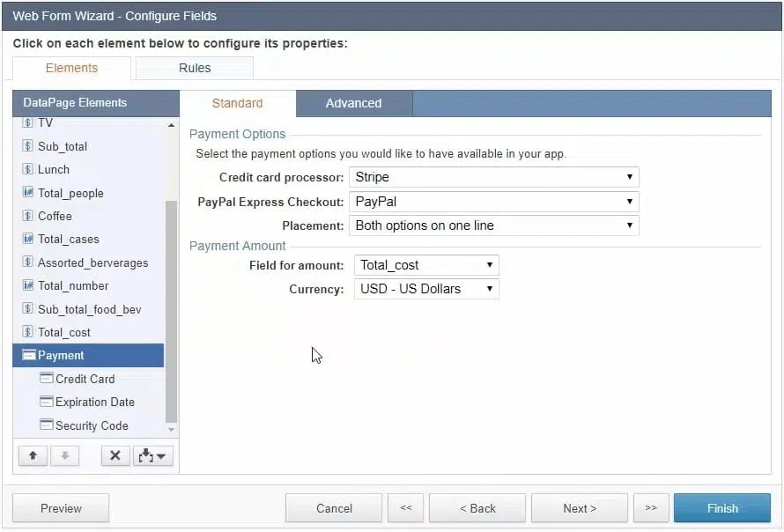Open the PayPal Express Checkout dropdown
The width and height of the screenshot is (784, 532).
click(x=493, y=202)
